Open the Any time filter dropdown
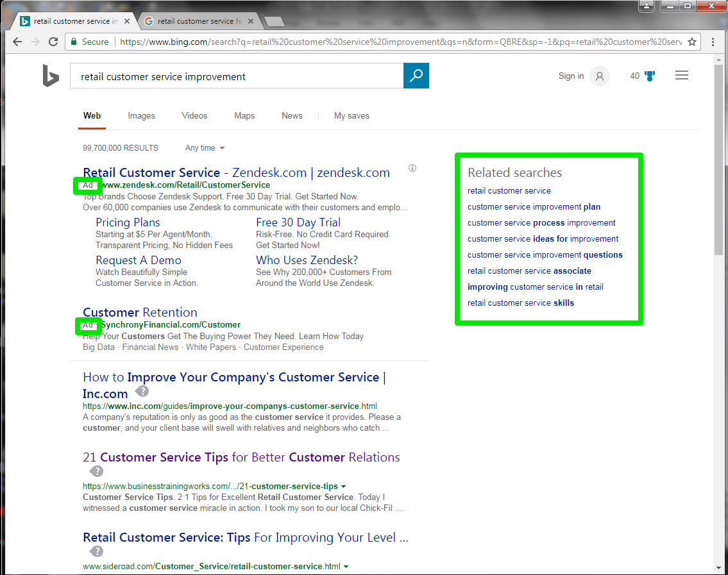 pyautogui.click(x=204, y=147)
